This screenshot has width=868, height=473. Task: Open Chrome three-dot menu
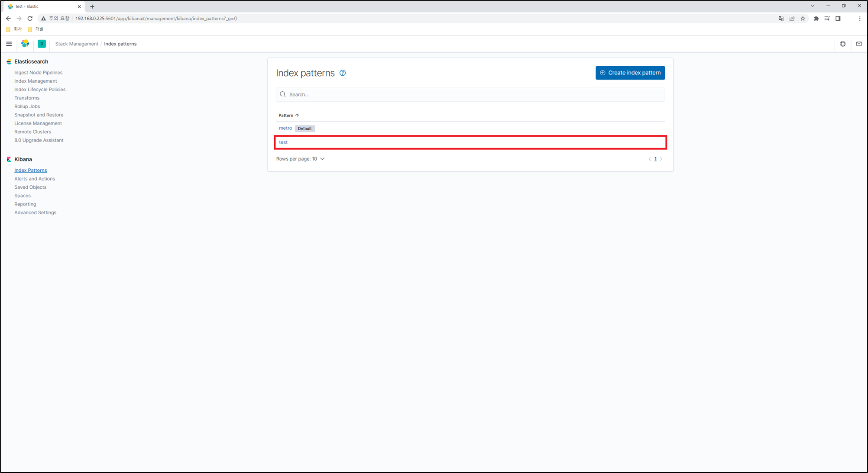(860, 19)
